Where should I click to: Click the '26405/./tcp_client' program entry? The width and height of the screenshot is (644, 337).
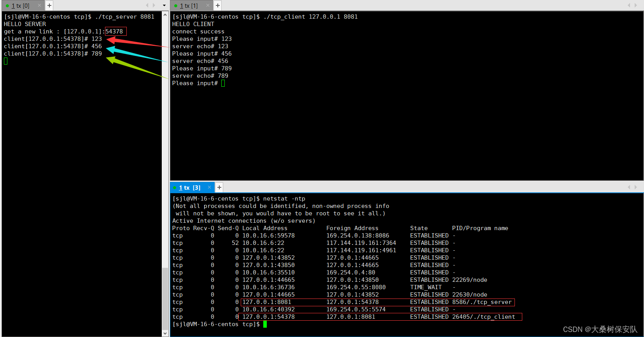(483, 317)
